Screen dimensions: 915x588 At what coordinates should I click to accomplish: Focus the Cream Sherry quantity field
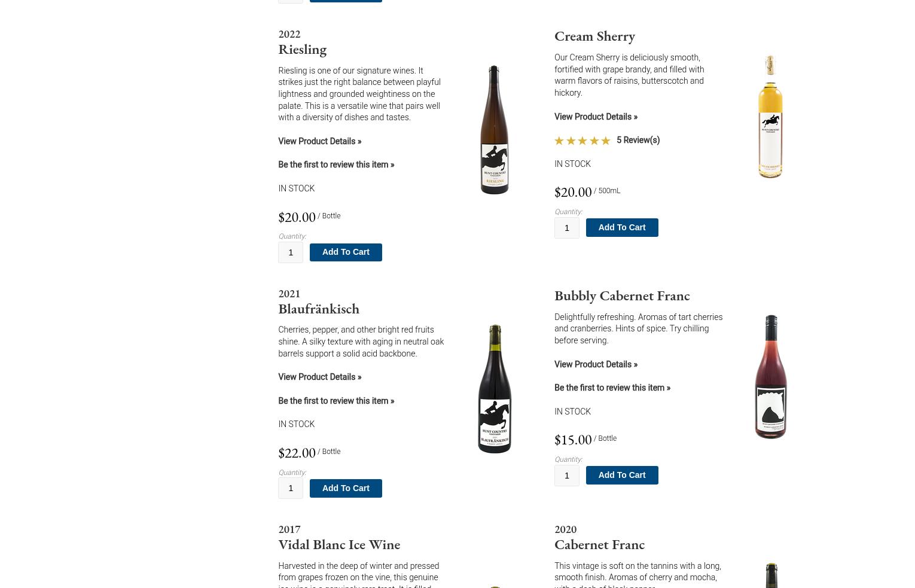[567, 228]
